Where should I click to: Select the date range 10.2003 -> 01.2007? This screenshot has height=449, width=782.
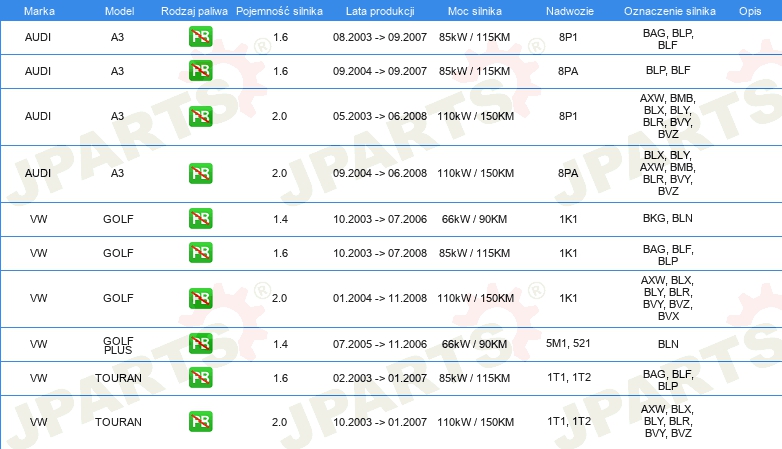[x=380, y=422]
